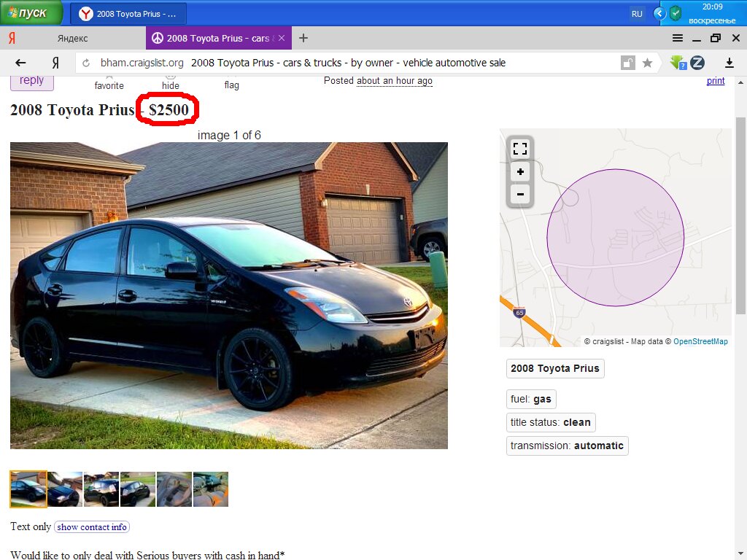Click the 'transmission: automatic' attribute
This screenshot has width=747, height=560.
(x=567, y=446)
